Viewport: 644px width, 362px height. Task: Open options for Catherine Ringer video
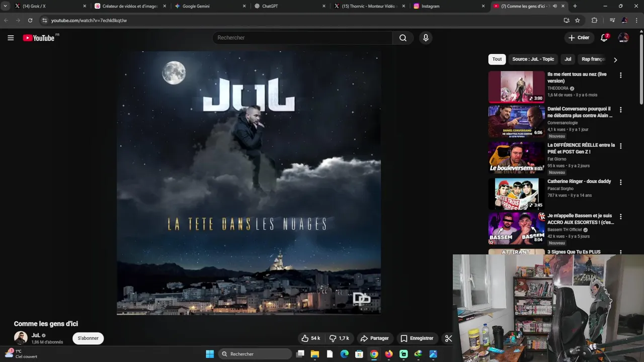pyautogui.click(x=620, y=182)
